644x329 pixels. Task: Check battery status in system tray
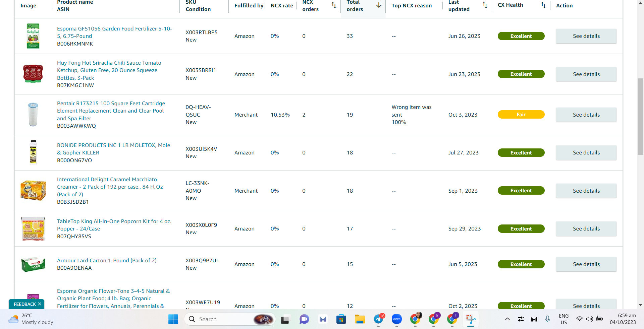(600, 319)
